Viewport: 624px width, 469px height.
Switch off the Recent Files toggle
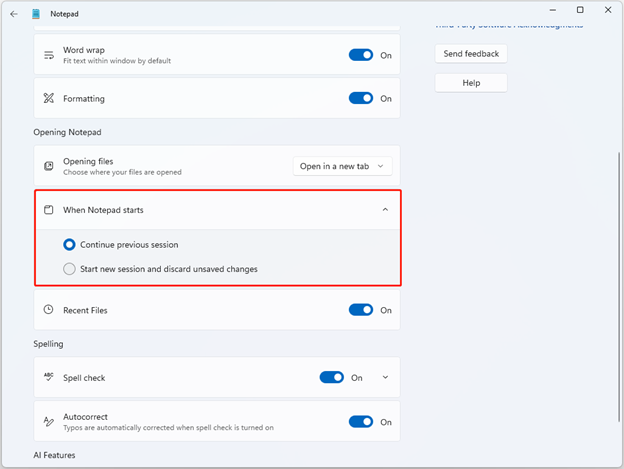(x=361, y=310)
